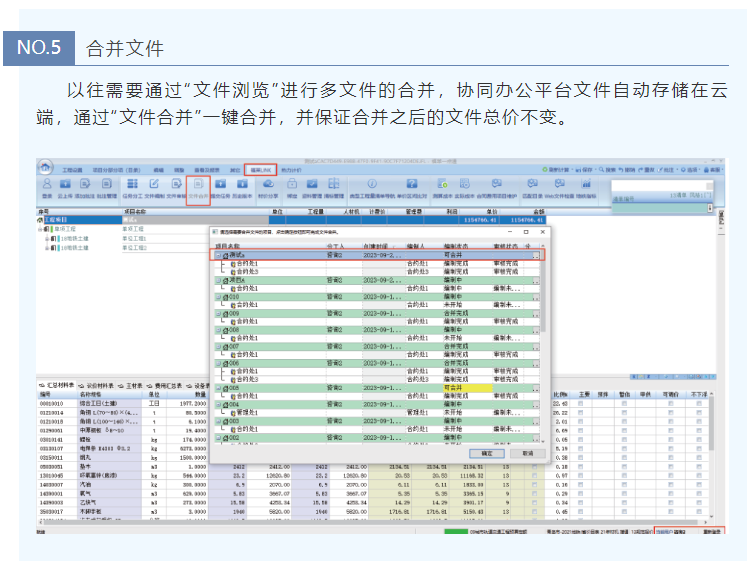The image size is (754, 569).
Task: Click 搜索 in the quick access bar
Action: pos(608,170)
